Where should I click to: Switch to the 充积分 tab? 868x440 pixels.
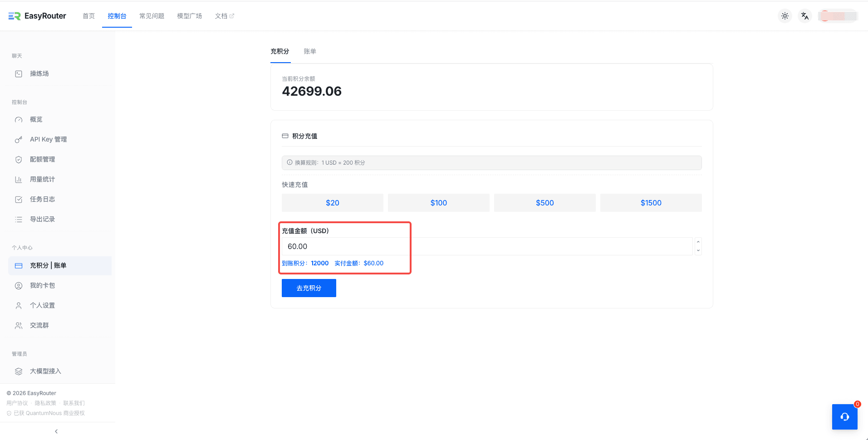click(280, 51)
